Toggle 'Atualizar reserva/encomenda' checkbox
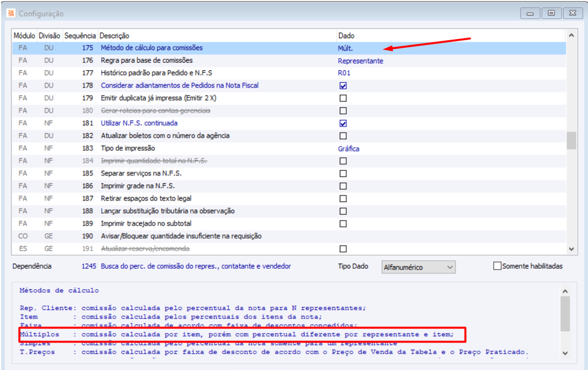588x370 pixels. pyautogui.click(x=343, y=249)
